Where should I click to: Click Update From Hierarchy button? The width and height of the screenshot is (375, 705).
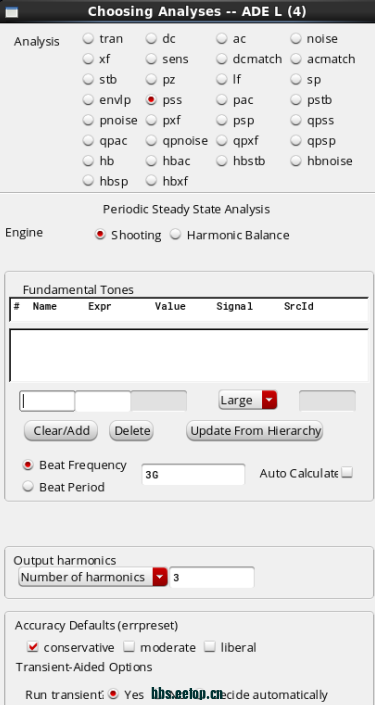pyautogui.click(x=255, y=431)
